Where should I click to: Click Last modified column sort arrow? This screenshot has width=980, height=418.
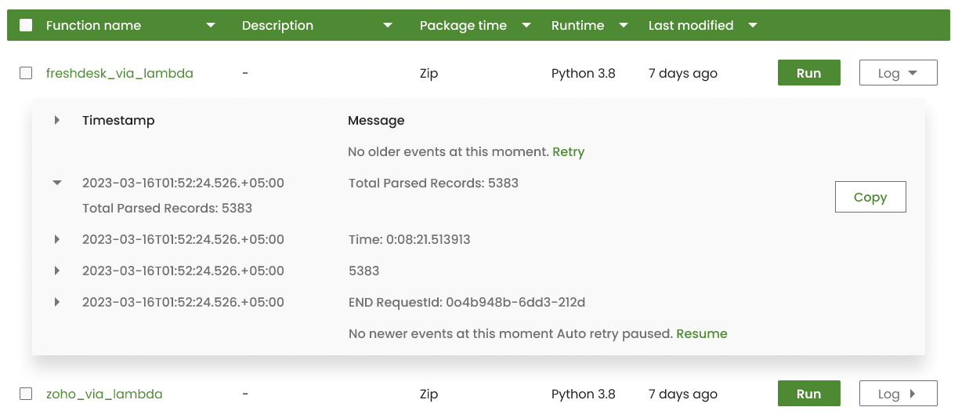pos(753,26)
